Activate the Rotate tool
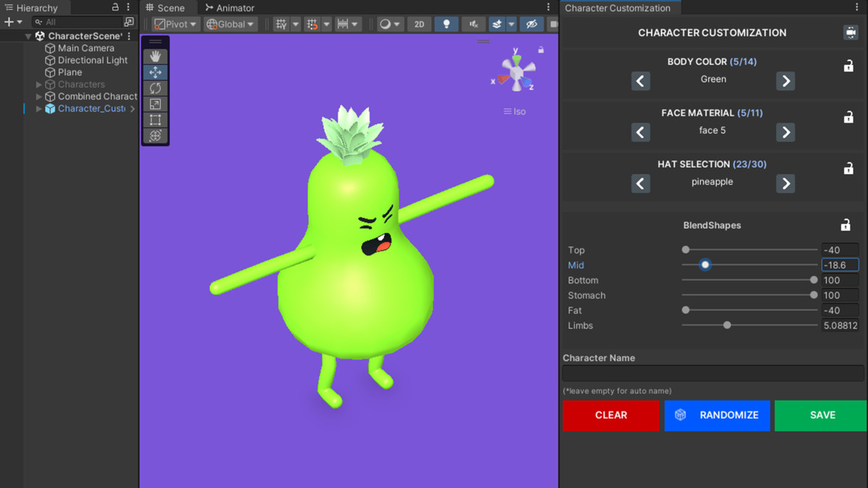This screenshot has height=488, width=868. coord(155,87)
